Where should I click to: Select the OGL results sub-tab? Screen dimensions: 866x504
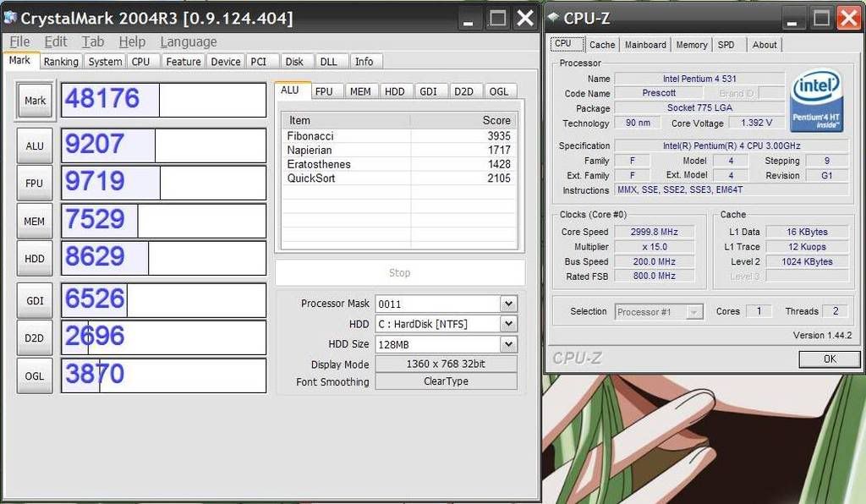coord(499,91)
